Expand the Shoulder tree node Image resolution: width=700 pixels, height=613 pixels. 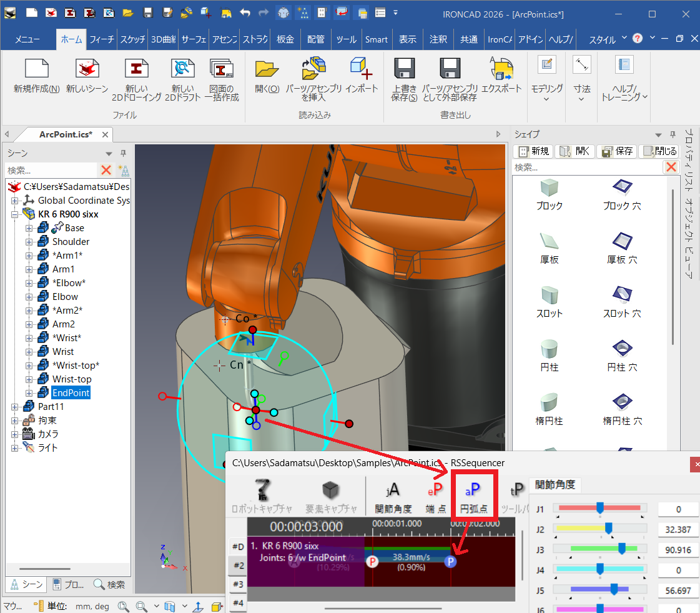click(x=29, y=242)
